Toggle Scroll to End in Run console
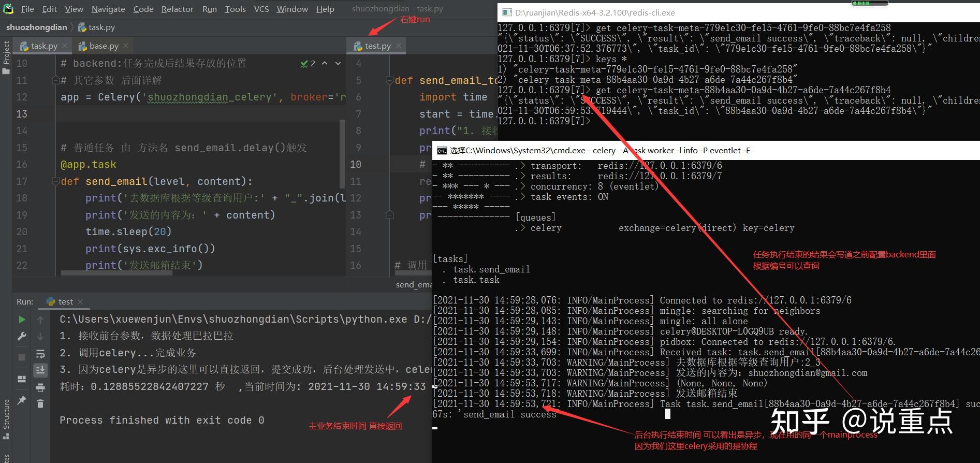 (x=40, y=370)
